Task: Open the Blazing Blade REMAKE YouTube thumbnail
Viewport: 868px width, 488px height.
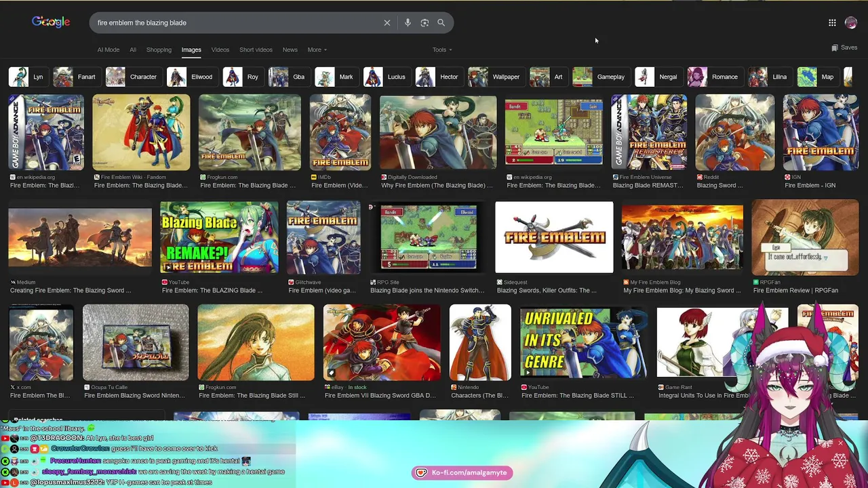Action: tap(219, 237)
